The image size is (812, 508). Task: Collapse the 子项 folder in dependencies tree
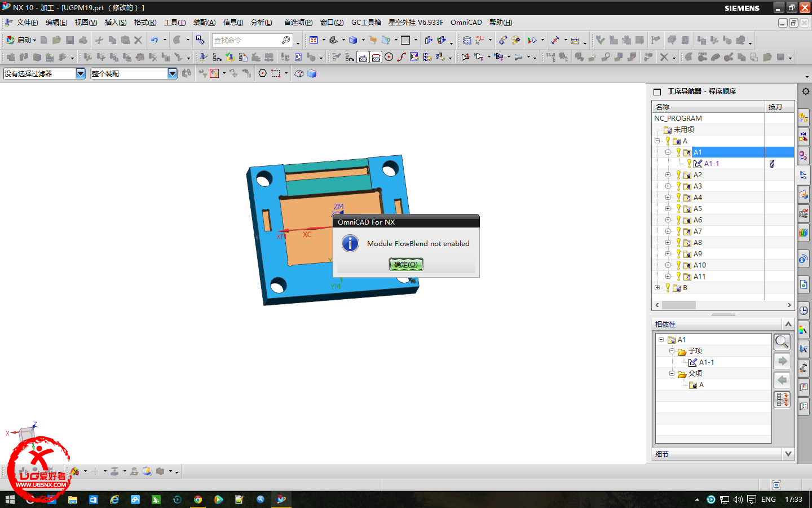[x=672, y=351]
